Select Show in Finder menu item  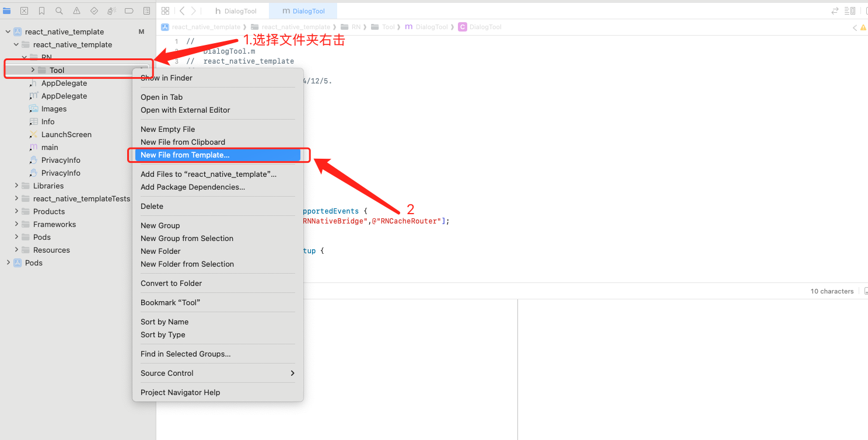(x=166, y=78)
